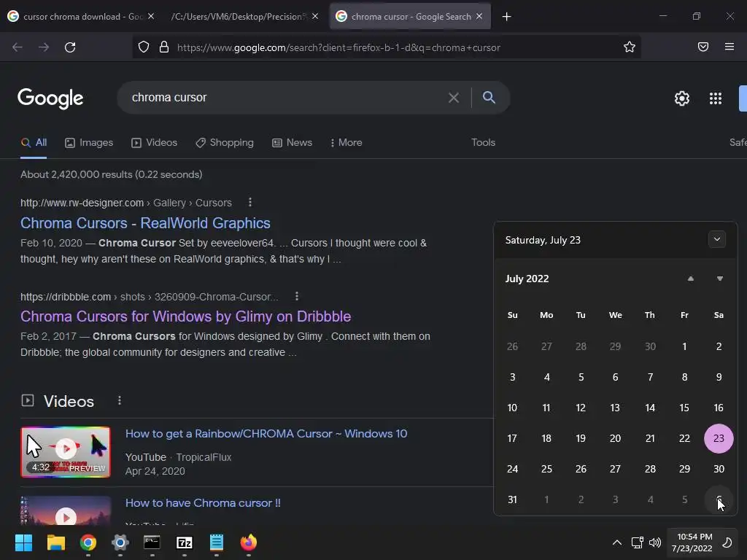
Task: Click the Firefox forward arrow
Action: (x=44, y=47)
